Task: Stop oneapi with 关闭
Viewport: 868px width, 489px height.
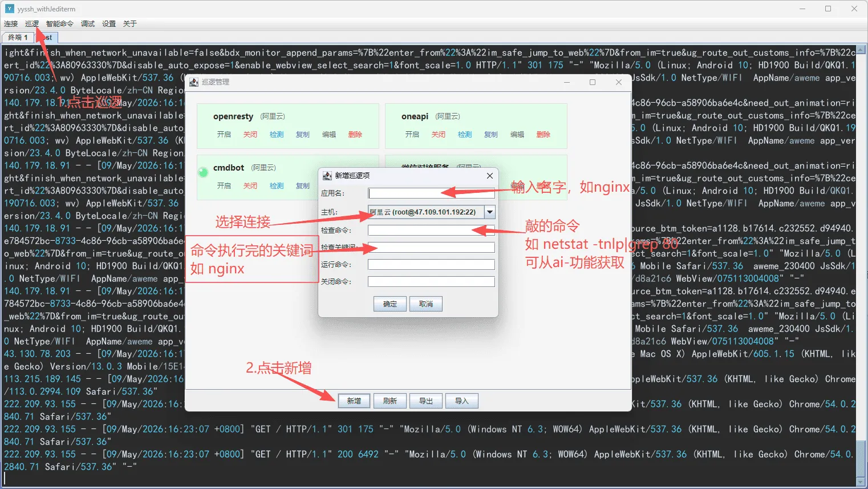Action: click(439, 135)
